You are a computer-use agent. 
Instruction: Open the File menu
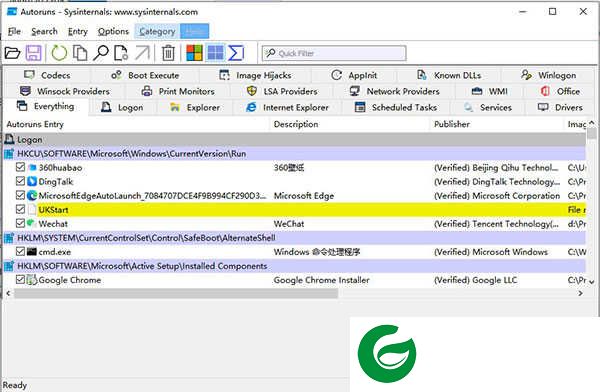[15, 31]
